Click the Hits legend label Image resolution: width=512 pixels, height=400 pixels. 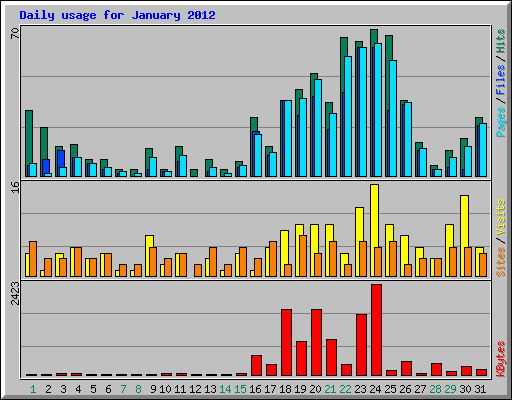pos(501,41)
